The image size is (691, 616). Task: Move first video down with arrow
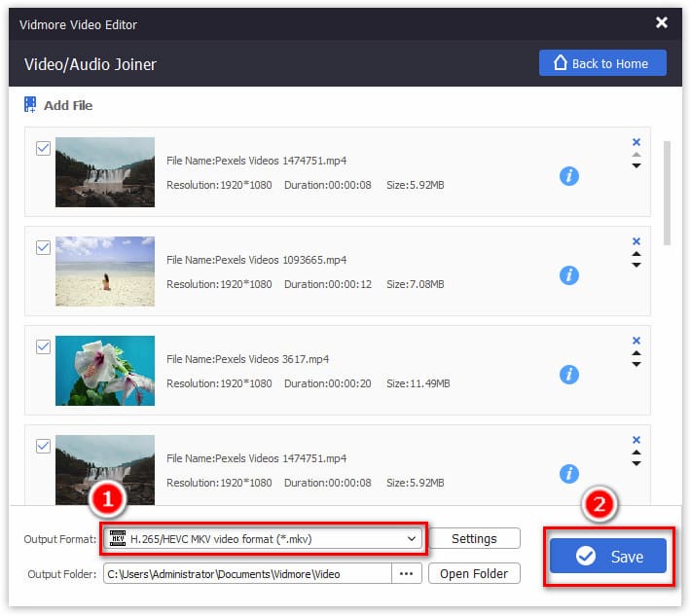click(636, 166)
